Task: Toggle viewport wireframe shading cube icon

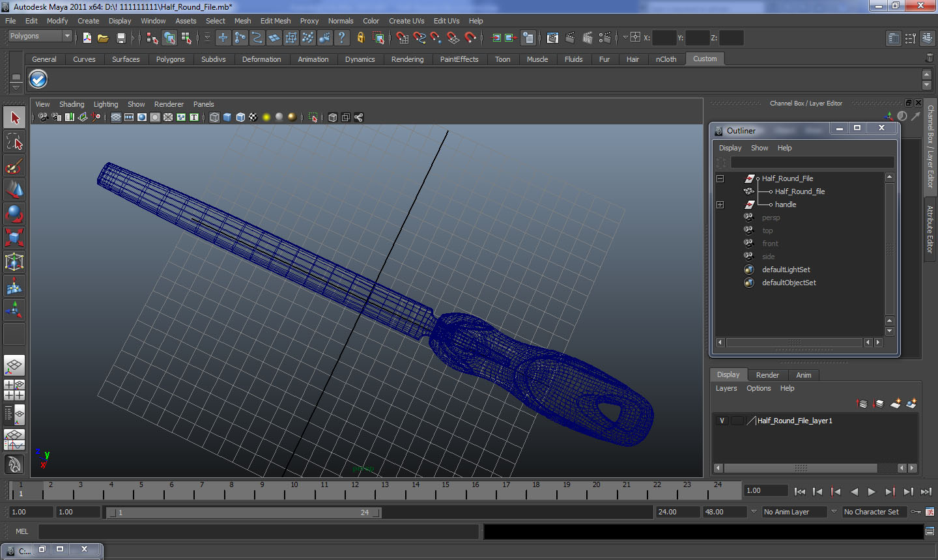Action: pos(214,117)
